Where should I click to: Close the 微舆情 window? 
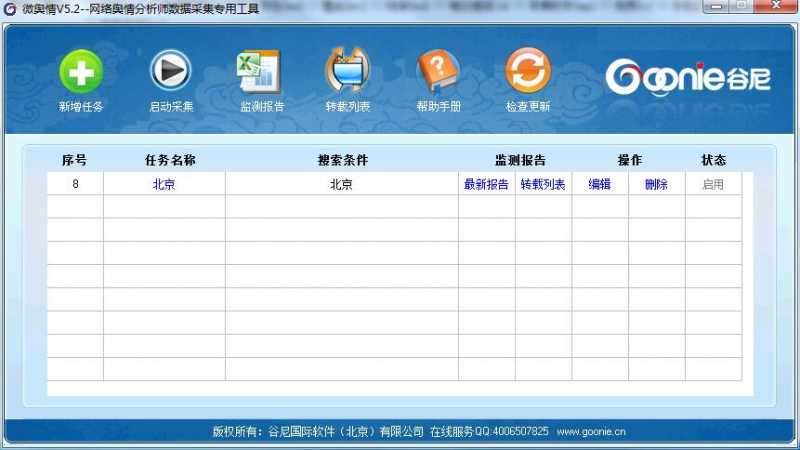(776, 6)
